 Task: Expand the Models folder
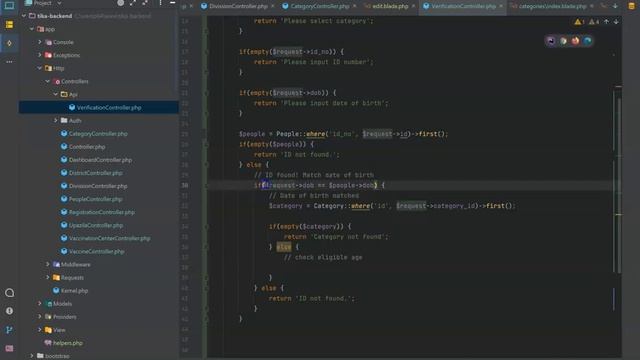click(40, 304)
